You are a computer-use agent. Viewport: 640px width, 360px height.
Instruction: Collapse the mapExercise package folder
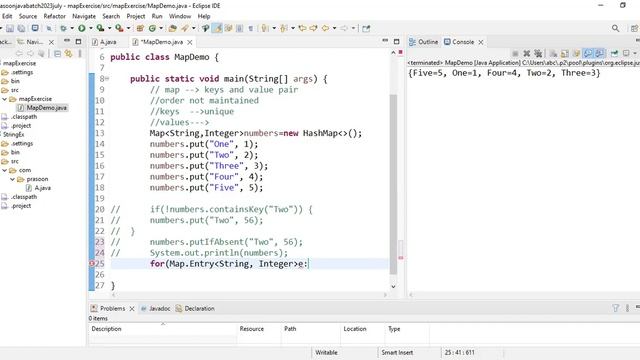coord(4,99)
